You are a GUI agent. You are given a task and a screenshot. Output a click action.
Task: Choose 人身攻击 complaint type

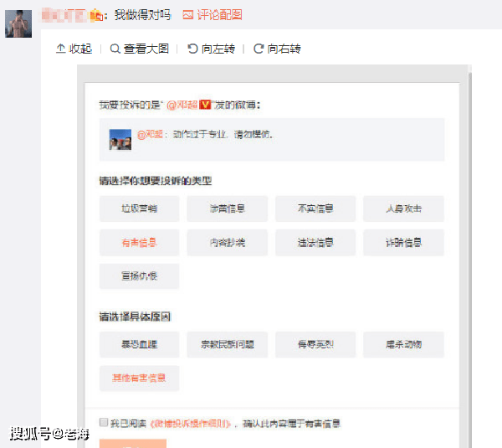(403, 209)
